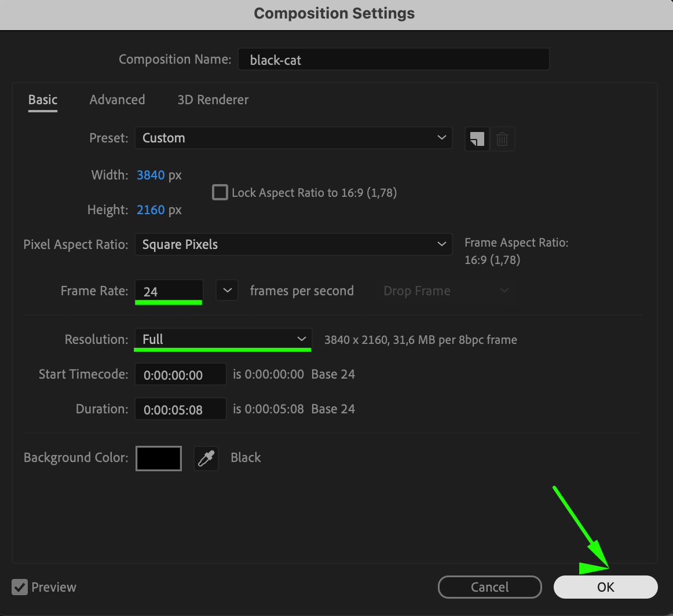The width and height of the screenshot is (673, 616).
Task: Select the Basic tab
Action: [x=43, y=100]
